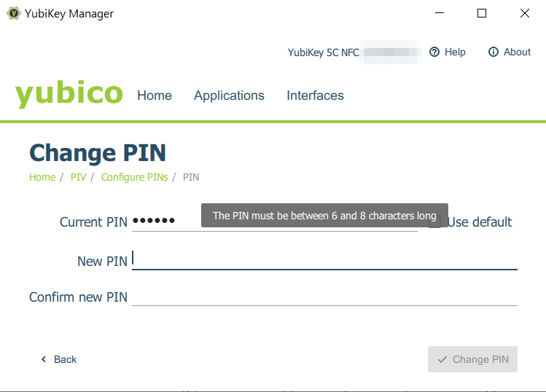The width and height of the screenshot is (546, 392).
Task: Minimize the YubiKey Manager window
Action: 439,13
